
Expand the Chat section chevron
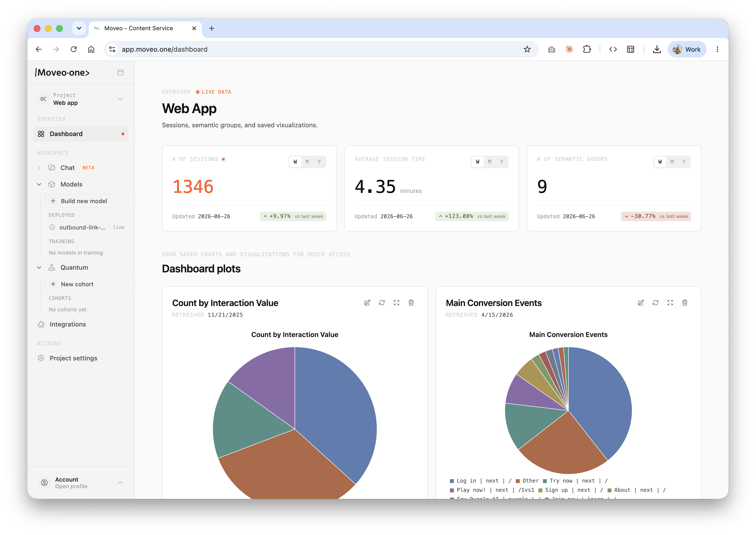point(39,168)
